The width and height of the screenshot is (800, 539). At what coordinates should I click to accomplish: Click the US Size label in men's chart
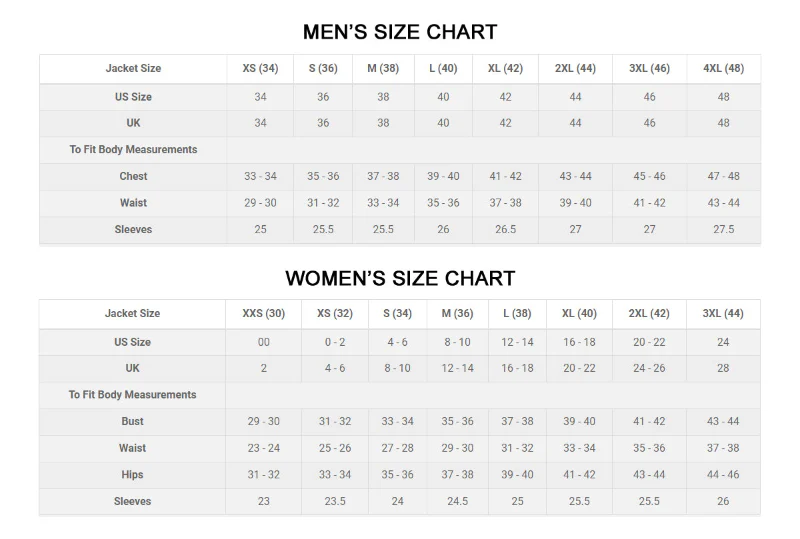[x=133, y=97]
